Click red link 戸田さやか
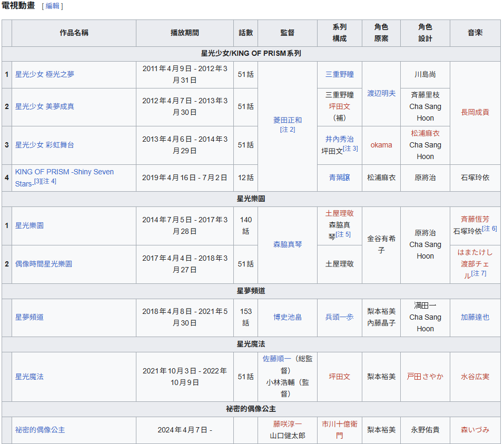Image resolution: width=504 pixels, height=444 pixels. tap(425, 377)
